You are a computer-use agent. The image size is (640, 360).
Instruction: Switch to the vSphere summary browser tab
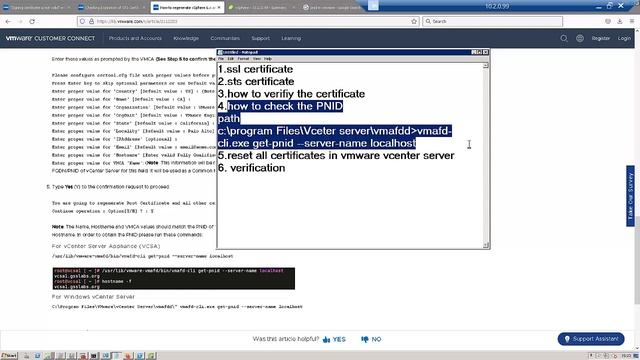pyautogui.click(x=261, y=7)
